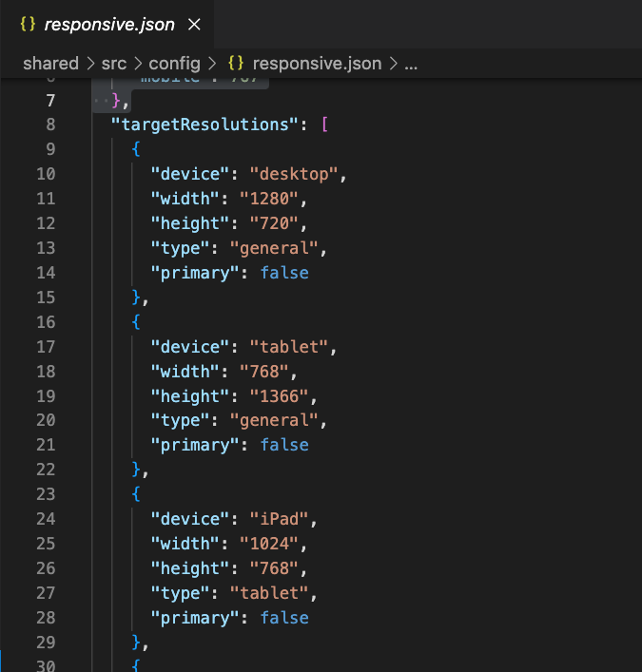Open the config breadcrumb segment
642x672 pixels.
(x=174, y=64)
